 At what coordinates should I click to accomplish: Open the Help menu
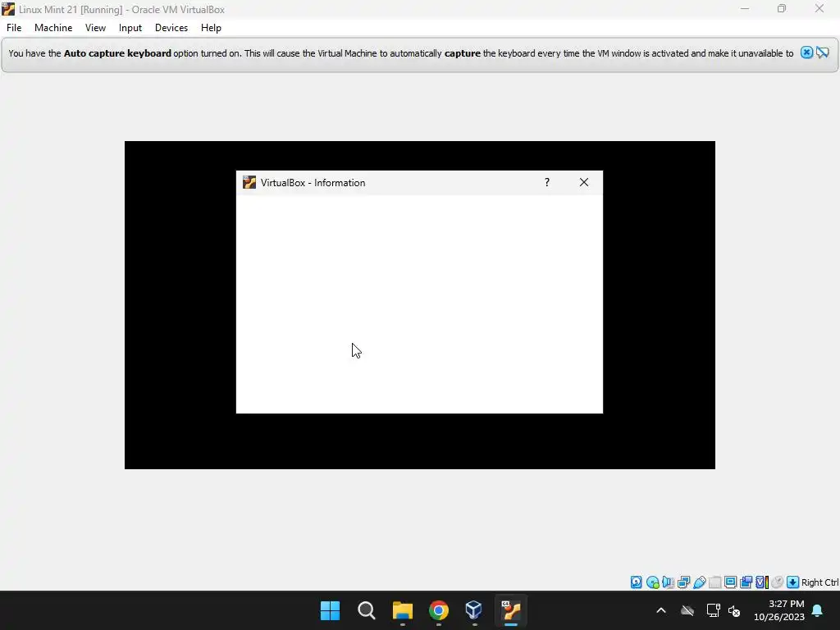(x=211, y=28)
